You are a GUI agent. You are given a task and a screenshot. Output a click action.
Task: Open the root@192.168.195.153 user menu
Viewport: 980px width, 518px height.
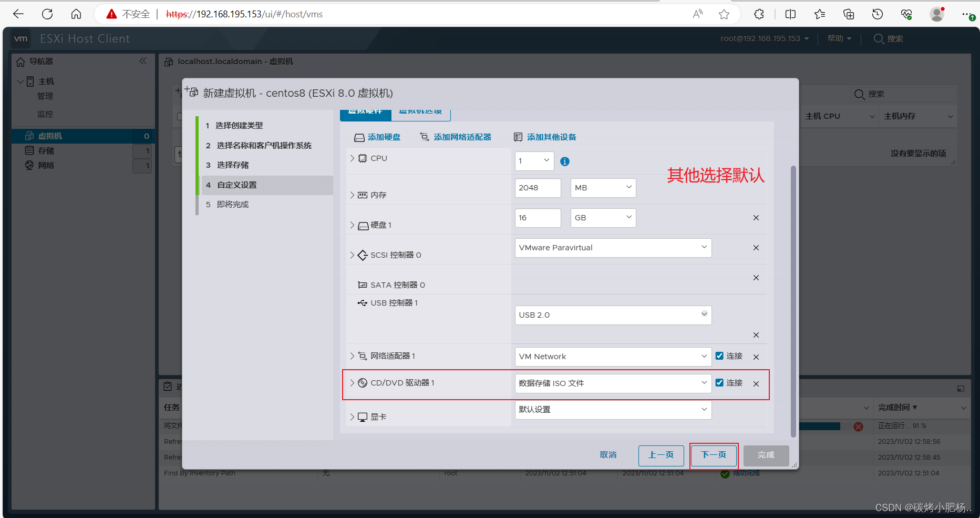765,38
